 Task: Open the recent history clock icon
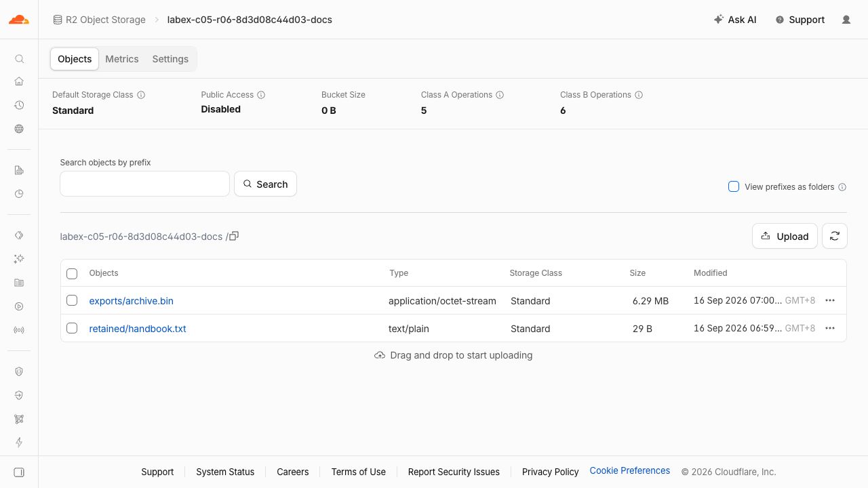(19, 105)
